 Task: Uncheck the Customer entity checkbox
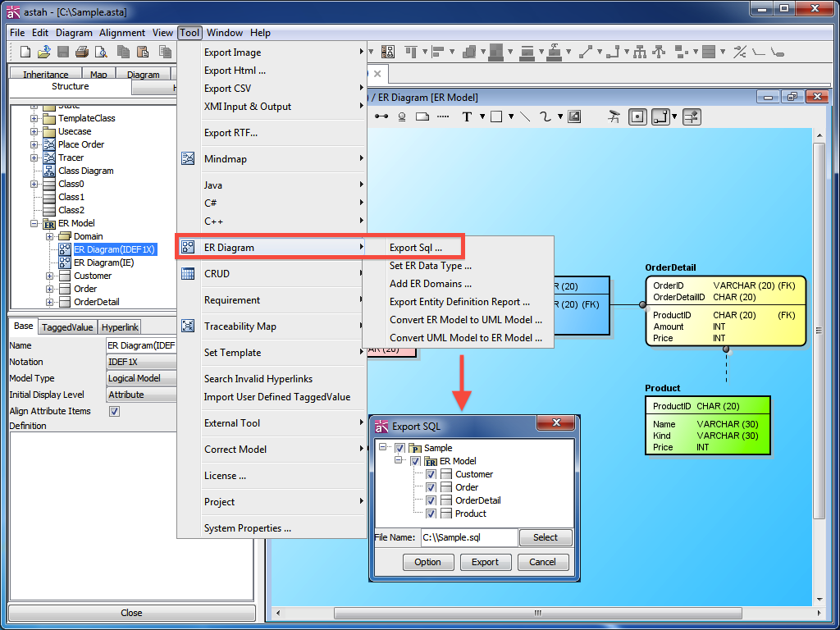[431, 474]
